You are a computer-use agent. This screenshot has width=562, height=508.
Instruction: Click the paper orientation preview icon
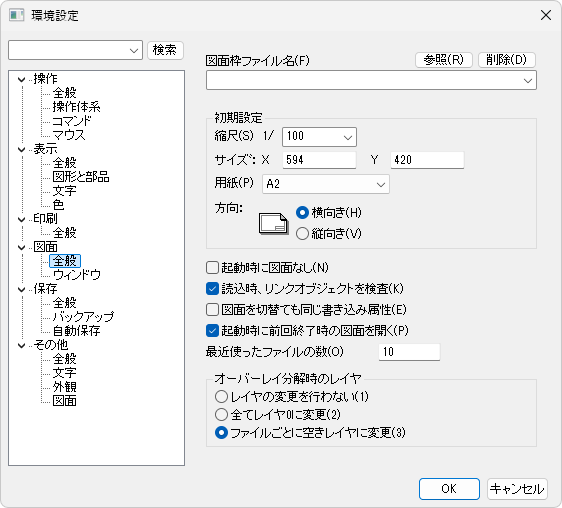pos(273,224)
